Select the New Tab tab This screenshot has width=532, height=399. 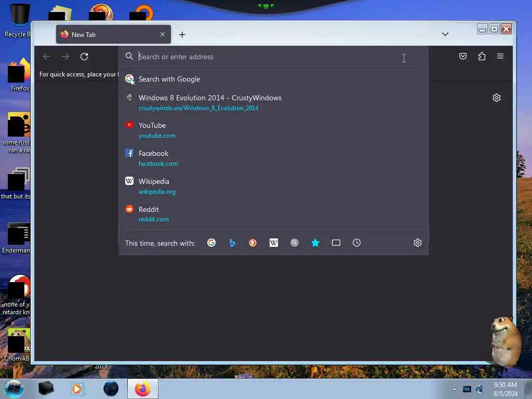point(113,34)
